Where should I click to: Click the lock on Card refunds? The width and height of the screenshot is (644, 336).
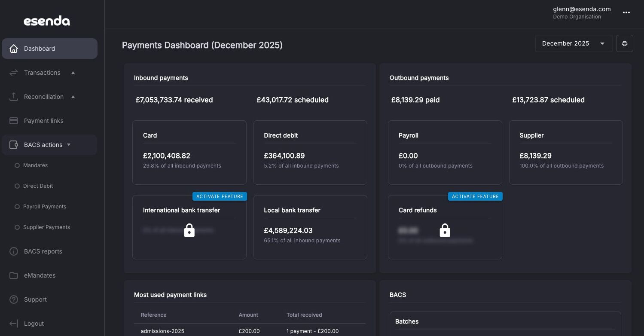445,231
